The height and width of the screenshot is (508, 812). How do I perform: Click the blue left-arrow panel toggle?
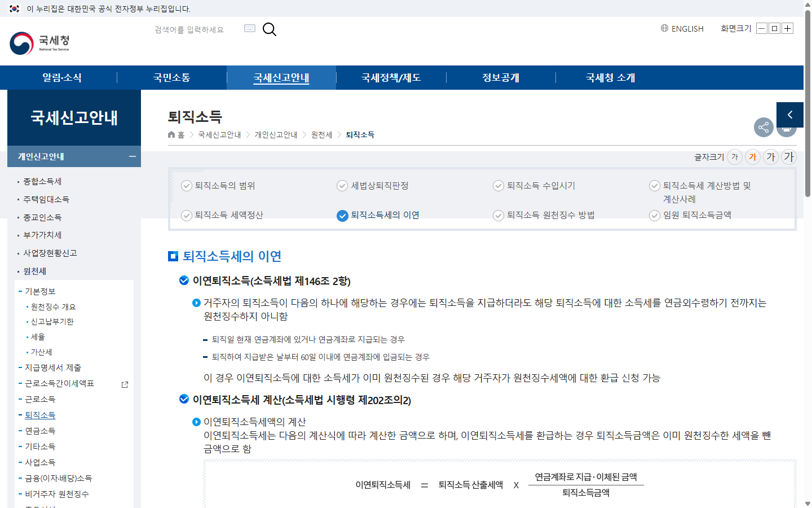790,115
